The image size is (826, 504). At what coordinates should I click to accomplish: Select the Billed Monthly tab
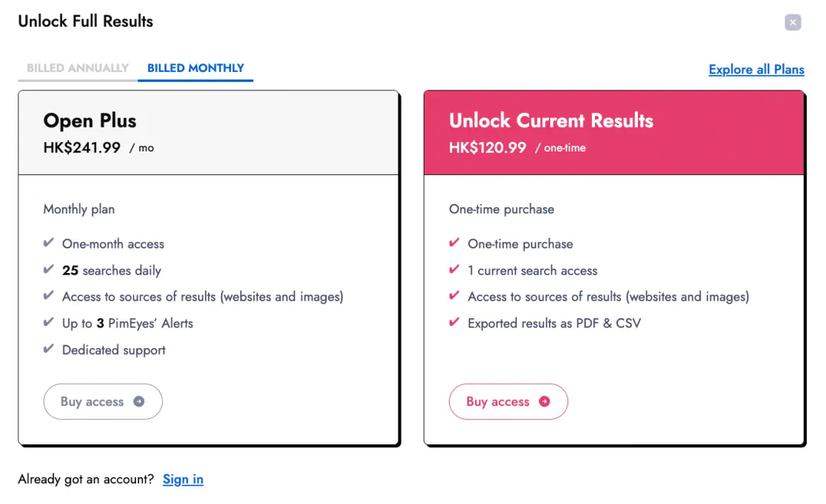[195, 68]
